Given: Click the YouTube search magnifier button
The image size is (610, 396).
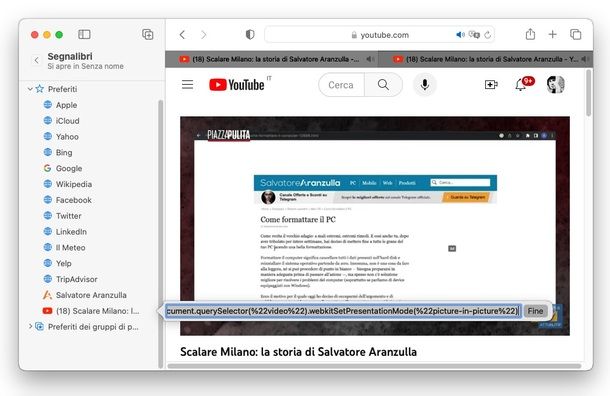Looking at the screenshot, I should pos(383,85).
